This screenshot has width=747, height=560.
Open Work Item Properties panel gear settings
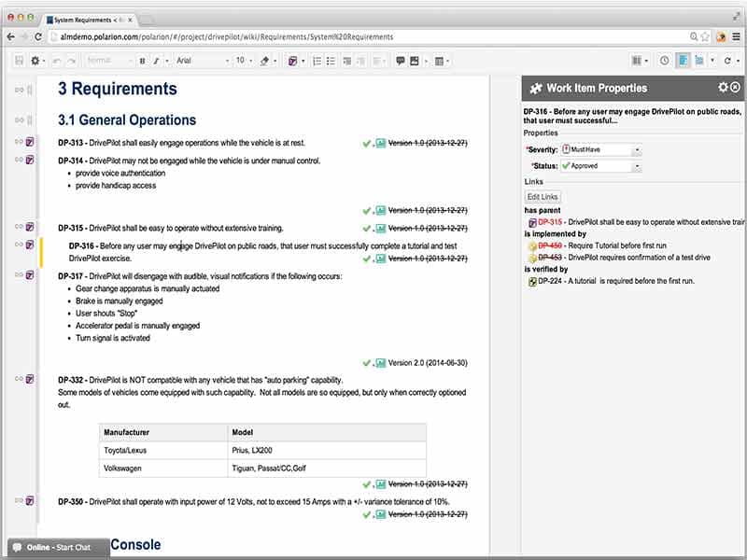pos(723,87)
